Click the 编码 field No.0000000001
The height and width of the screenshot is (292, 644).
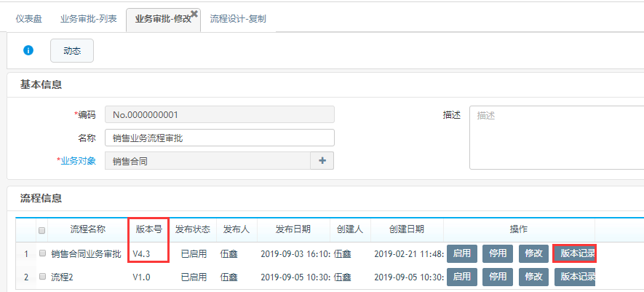pyautogui.click(x=220, y=115)
